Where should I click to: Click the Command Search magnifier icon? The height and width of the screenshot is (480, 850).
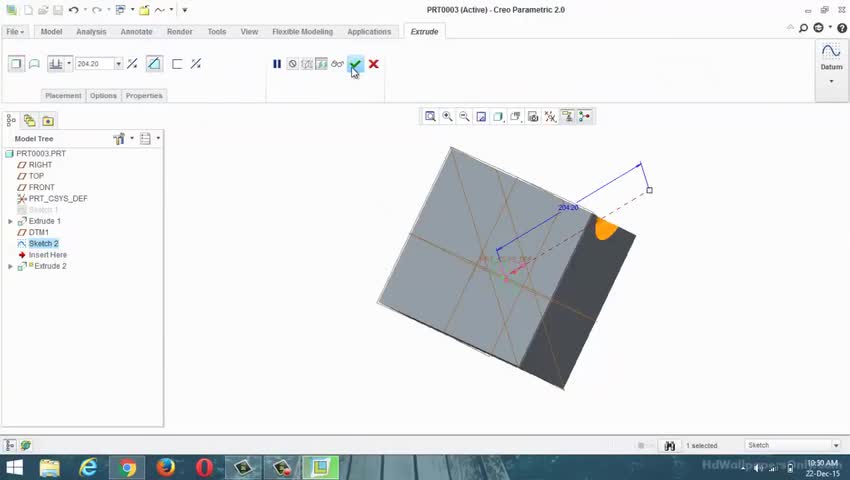coord(803,28)
